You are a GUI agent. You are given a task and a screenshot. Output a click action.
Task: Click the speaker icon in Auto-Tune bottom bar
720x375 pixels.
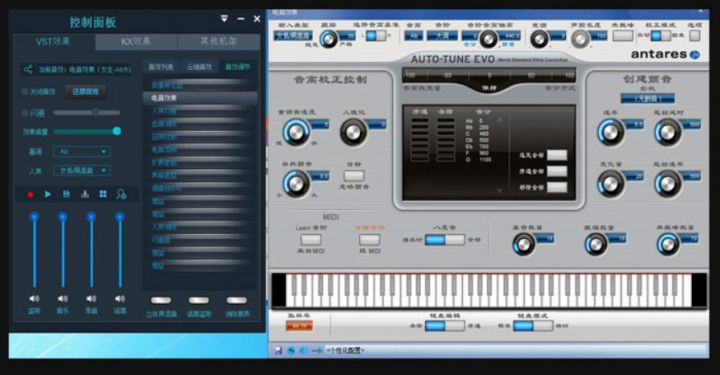point(303,351)
